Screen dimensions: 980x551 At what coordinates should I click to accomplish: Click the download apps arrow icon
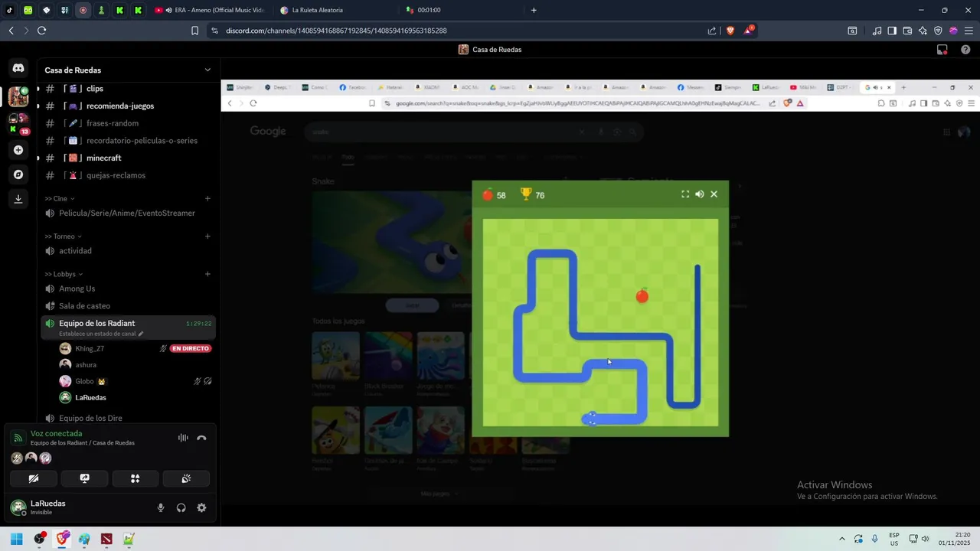point(18,199)
